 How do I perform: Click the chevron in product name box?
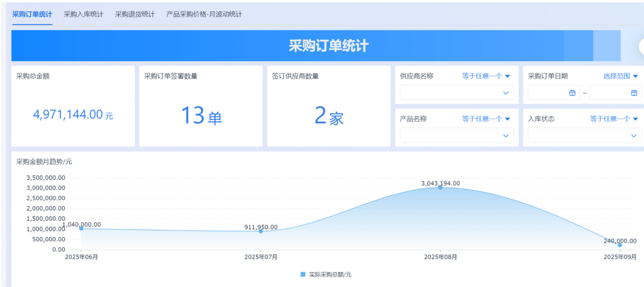click(x=506, y=136)
